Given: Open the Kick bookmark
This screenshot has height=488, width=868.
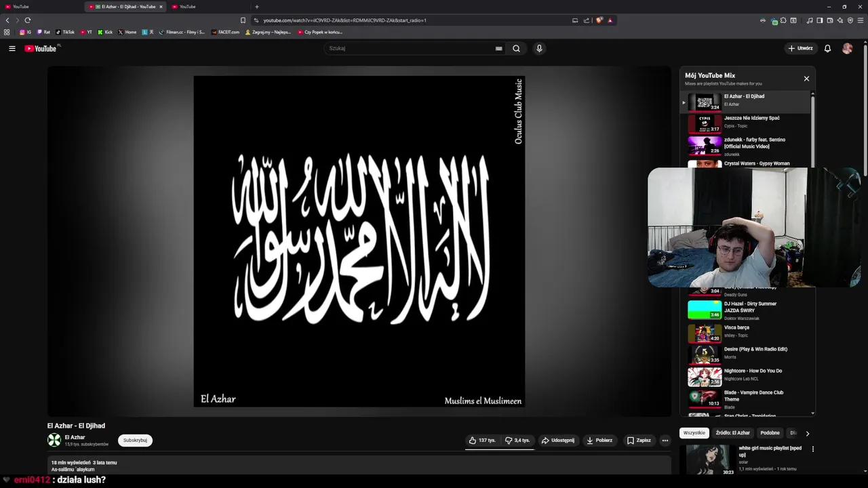Looking at the screenshot, I should [x=105, y=32].
